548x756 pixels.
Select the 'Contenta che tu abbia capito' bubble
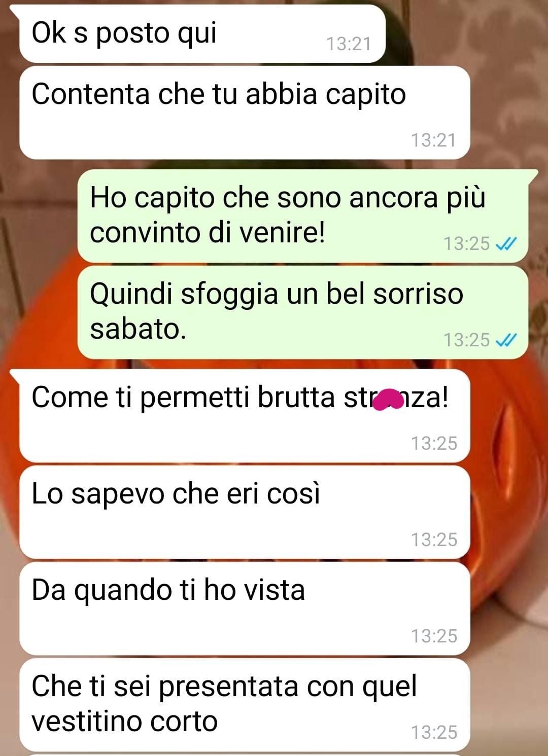click(x=245, y=113)
